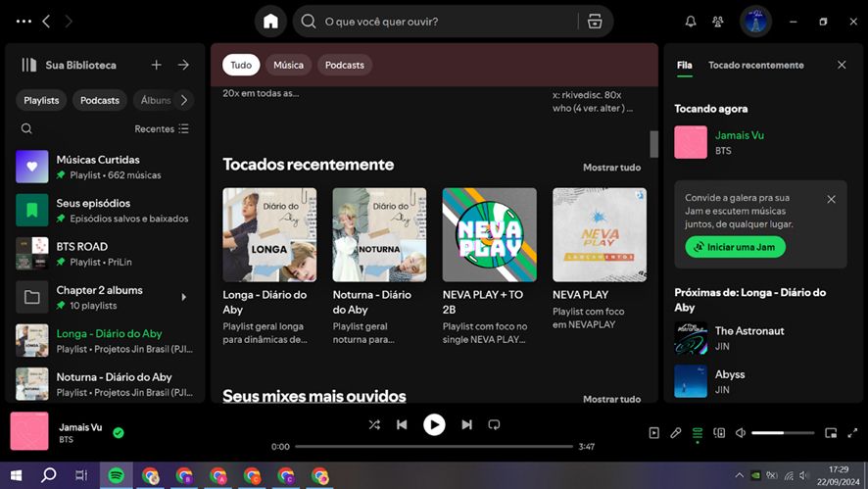Viewport: 868px width, 489px height.
Task: Open the miniplayer
Action: tap(831, 432)
